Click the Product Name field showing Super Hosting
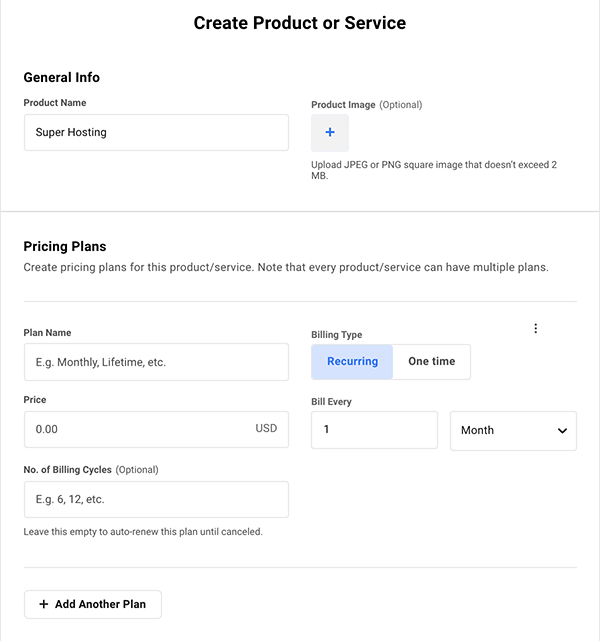 click(x=156, y=132)
